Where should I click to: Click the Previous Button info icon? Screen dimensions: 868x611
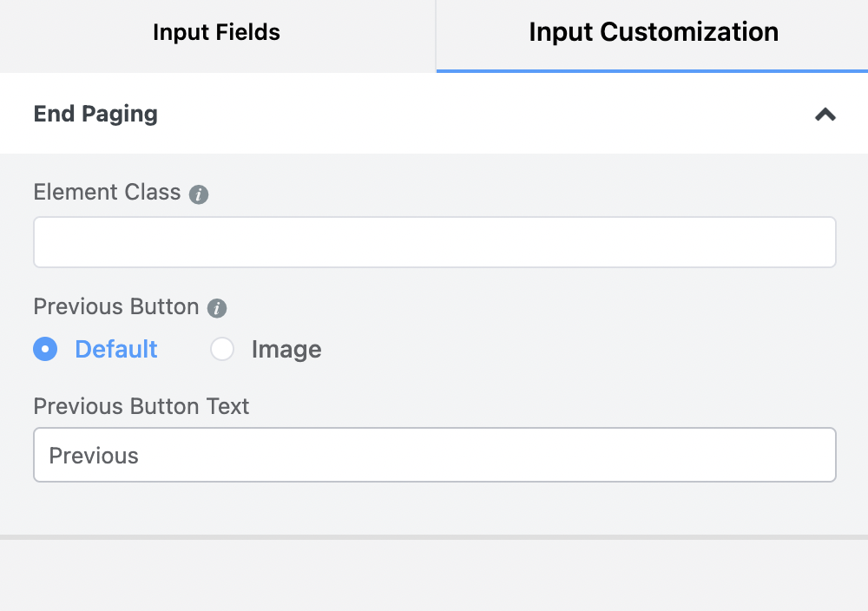(x=217, y=308)
